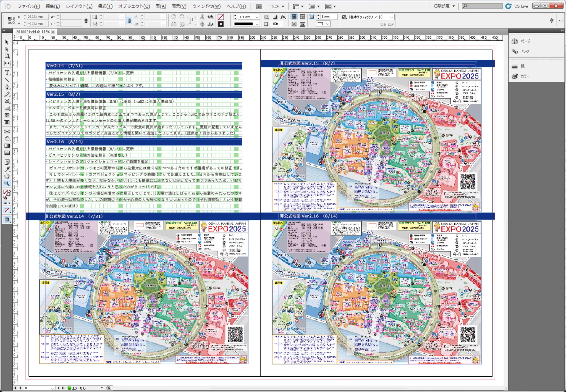Open ウィンドウ(W) menu
This screenshot has height=392, width=566.
click(206, 6)
